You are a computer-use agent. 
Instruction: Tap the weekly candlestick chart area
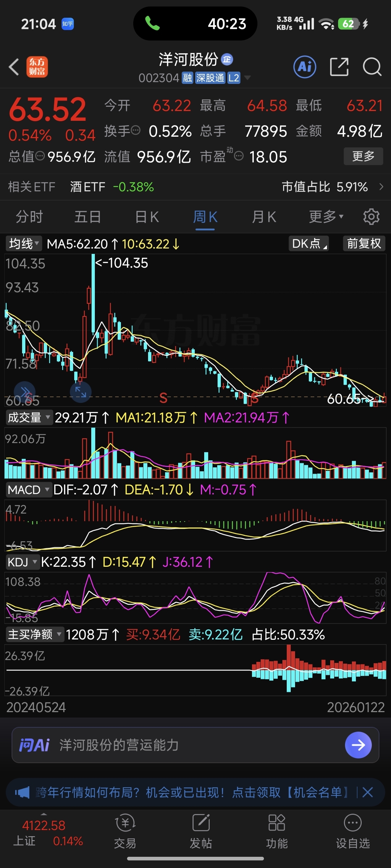pyautogui.click(x=195, y=330)
